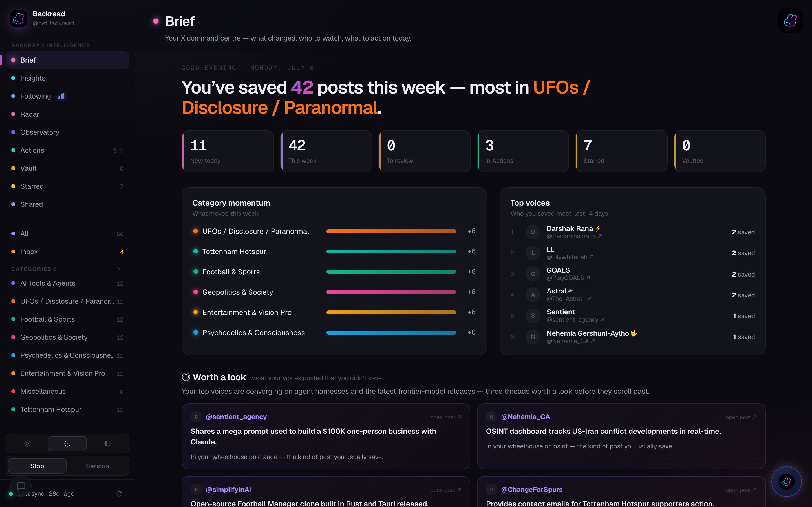
Task: Enable the half-circle auto theme toggle
Action: (x=107, y=444)
